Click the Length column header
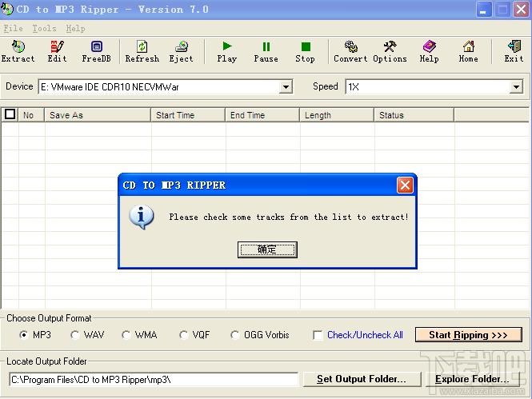 (337, 115)
